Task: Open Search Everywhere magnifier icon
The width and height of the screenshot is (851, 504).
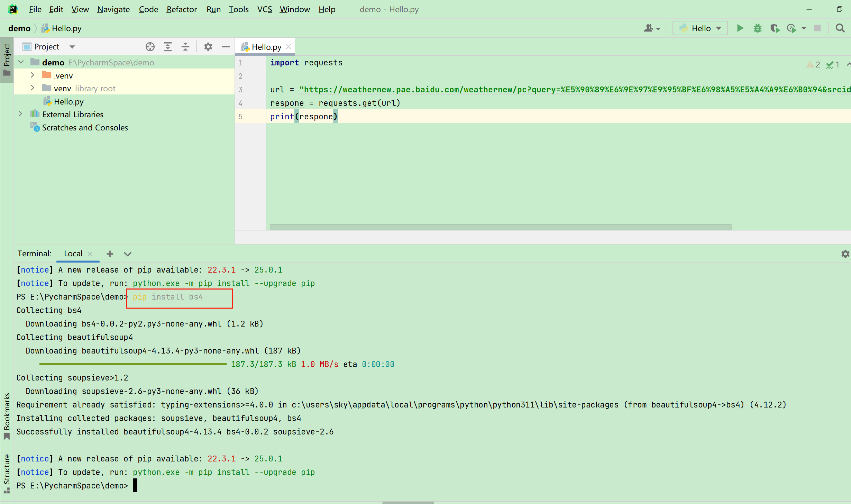Action: pos(840,28)
